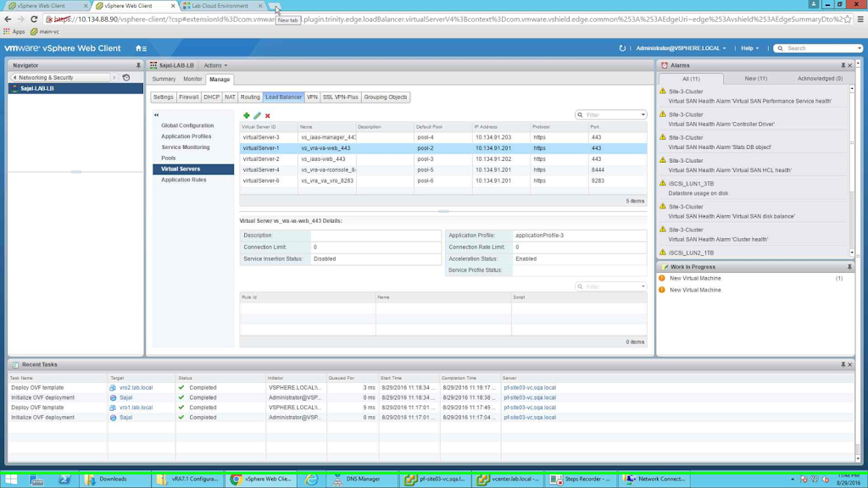Viewport: 868px width, 488px height.
Task: Open the Firewall tab
Action: pos(189,97)
